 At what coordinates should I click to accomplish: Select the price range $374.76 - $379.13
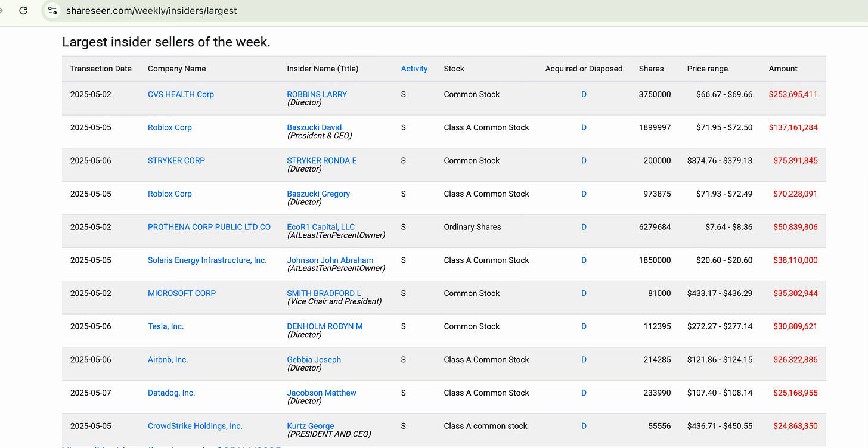pos(720,161)
